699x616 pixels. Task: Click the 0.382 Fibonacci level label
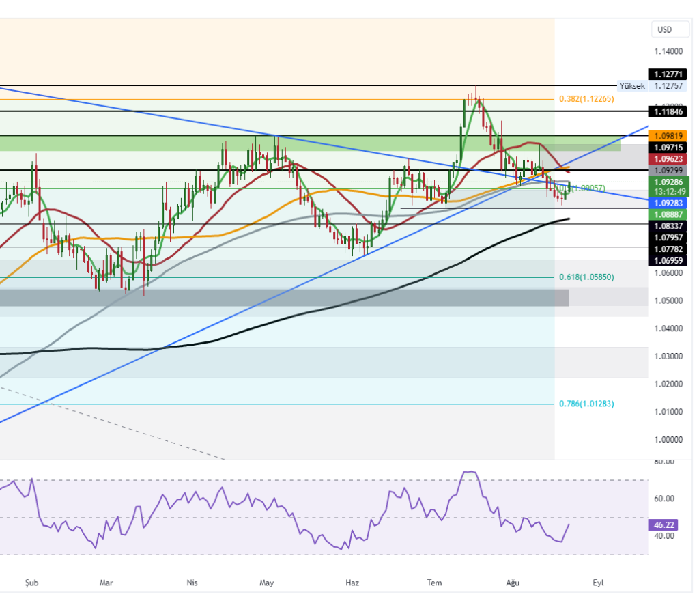pos(586,99)
